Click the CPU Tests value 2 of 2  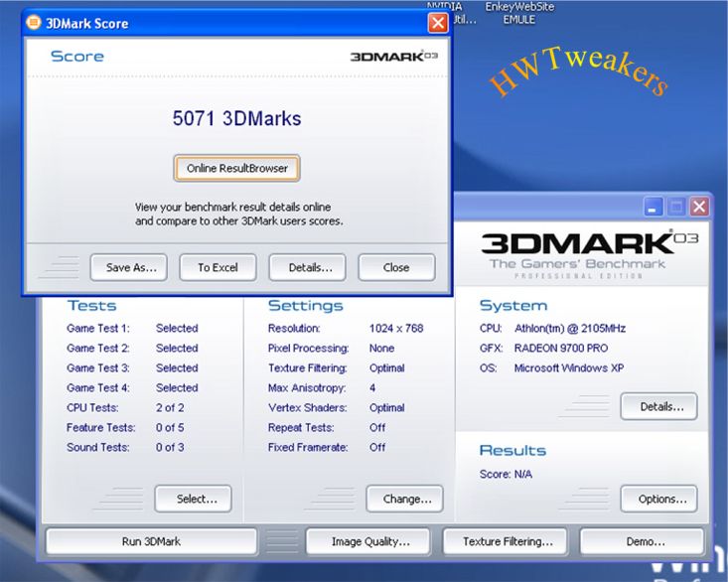tap(170, 407)
